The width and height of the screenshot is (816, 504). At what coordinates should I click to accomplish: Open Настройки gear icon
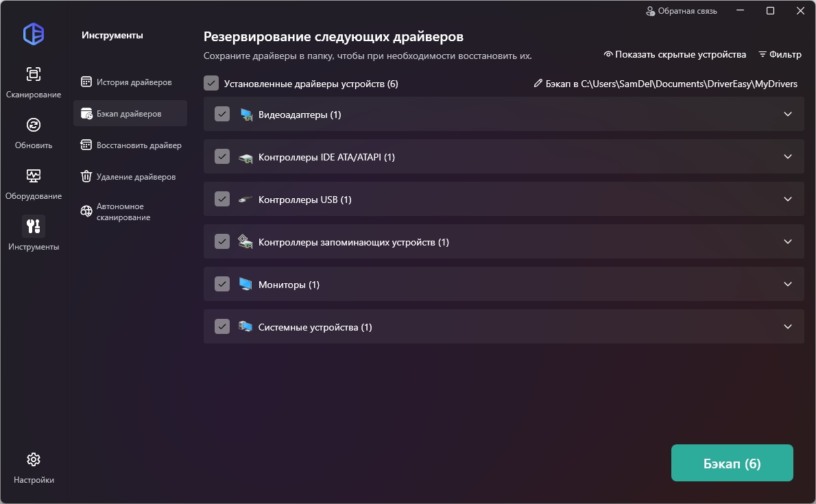pyautogui.click(x=34, y=459)
